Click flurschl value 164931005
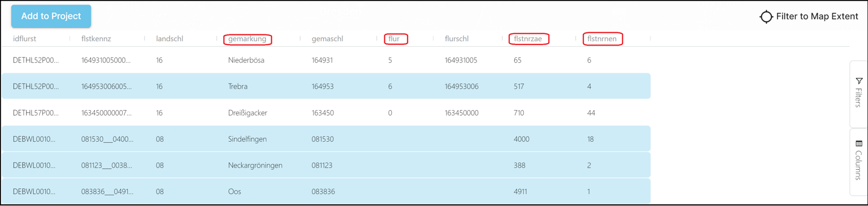 pos(461,60)
